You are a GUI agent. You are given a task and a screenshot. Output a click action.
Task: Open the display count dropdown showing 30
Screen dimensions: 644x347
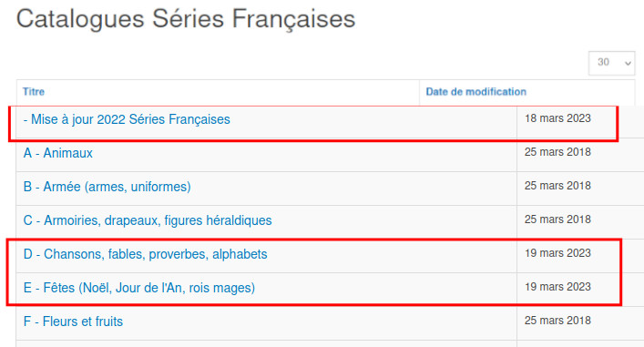(x=611, y=63)
